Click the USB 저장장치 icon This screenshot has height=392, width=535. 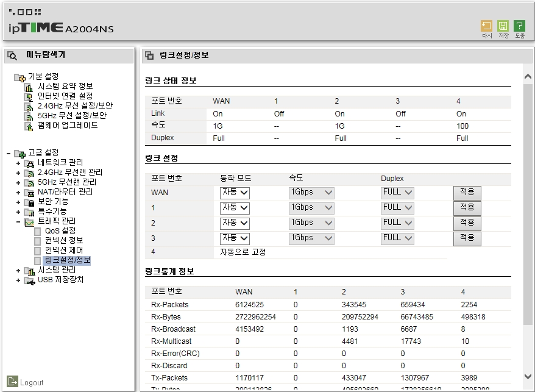(x=29, y=281)
